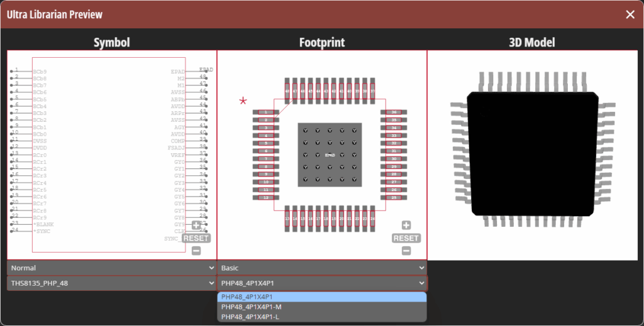Click the VREF pin label in symbol
This screenshot has height=326, width=644.
pyautogui.click(x=178, y=155)
